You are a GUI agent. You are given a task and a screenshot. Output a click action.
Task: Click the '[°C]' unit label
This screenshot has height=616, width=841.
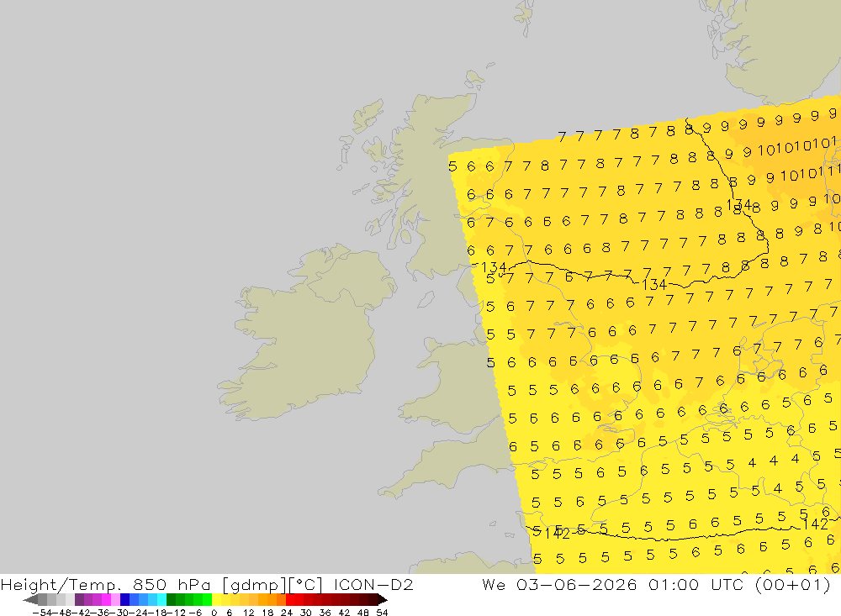pyautogui.click(x=306, y=584)
